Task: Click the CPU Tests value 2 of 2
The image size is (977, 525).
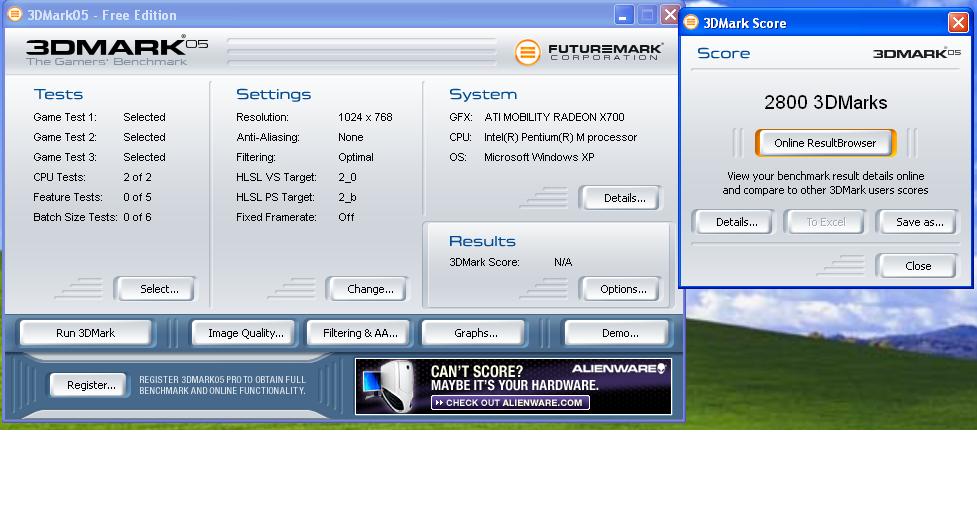Action: coord(137,177)
